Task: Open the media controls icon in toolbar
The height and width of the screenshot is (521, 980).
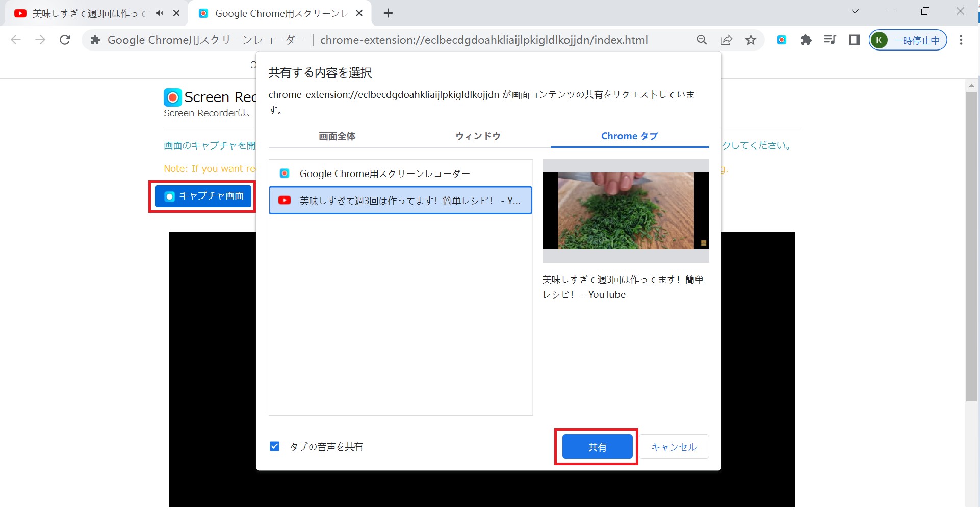Action: pos(830,40)
